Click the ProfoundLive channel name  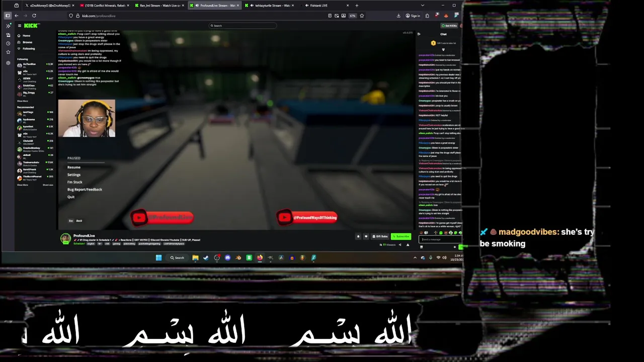(84, 236)
